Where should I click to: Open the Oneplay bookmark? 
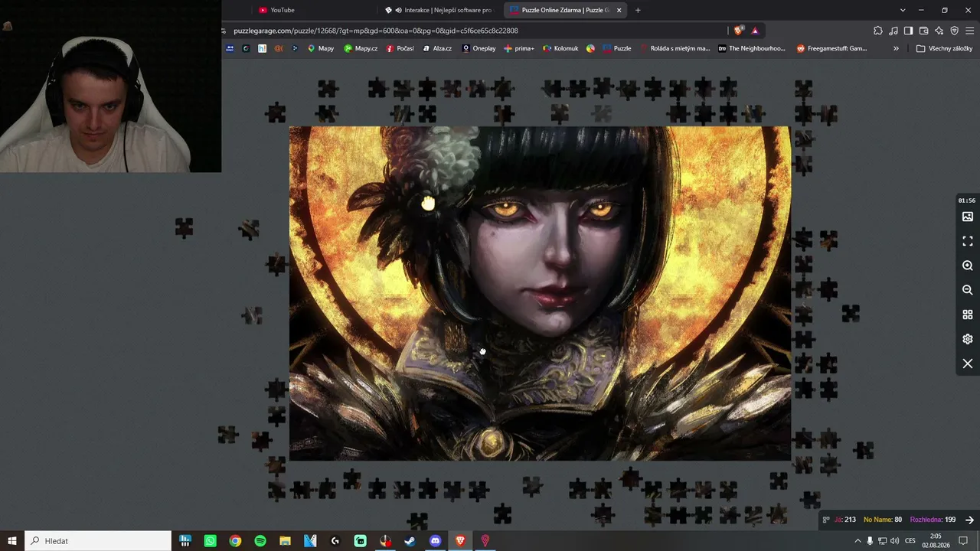[479, 48]
